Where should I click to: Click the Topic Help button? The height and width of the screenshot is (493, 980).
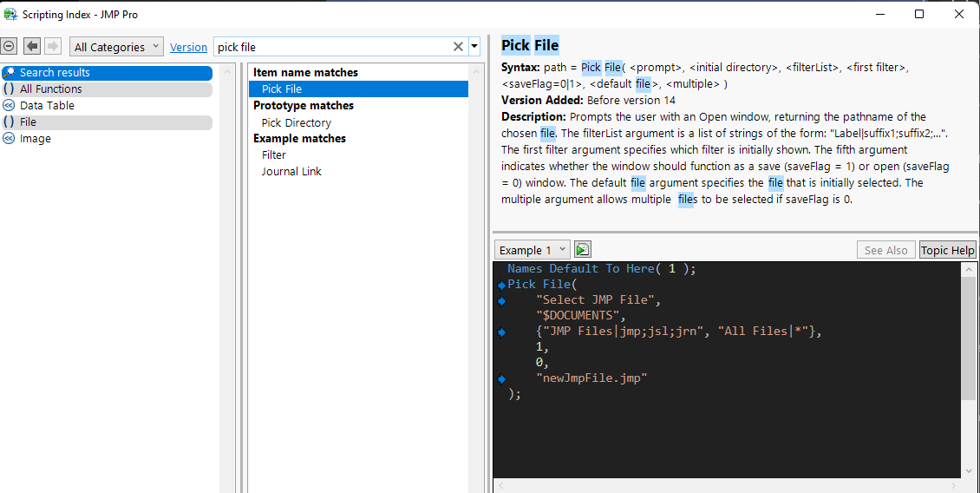(x=947, y=250)
